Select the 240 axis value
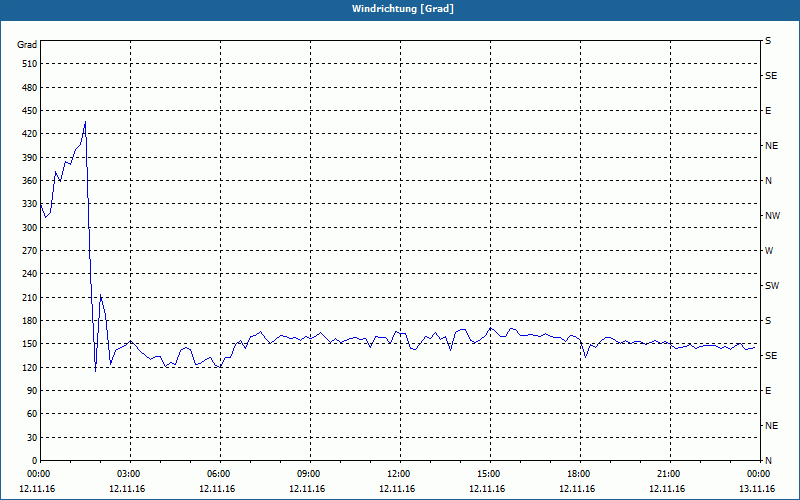800x500 pixels. (30, 274)
